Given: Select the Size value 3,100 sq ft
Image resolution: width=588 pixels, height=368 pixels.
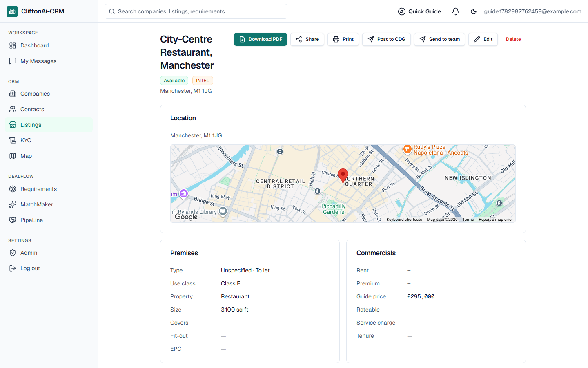Looking at the screenshot, I should 234,310.
